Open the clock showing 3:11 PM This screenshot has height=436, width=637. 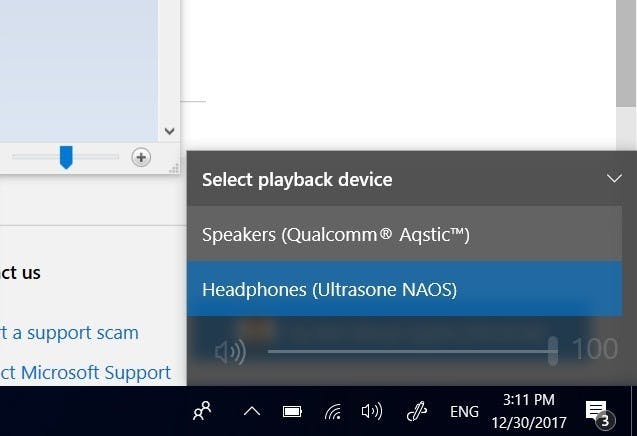[529, 411]
